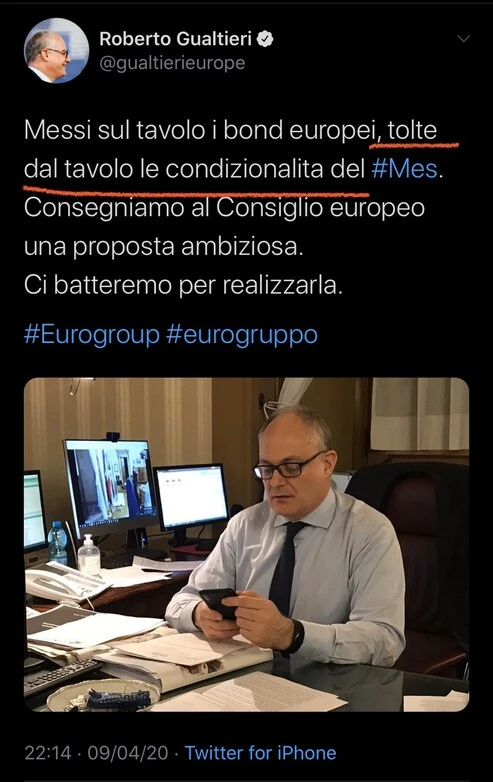
Task: Open the #eurogruppo hashtag
Action: tap(242, 335)
